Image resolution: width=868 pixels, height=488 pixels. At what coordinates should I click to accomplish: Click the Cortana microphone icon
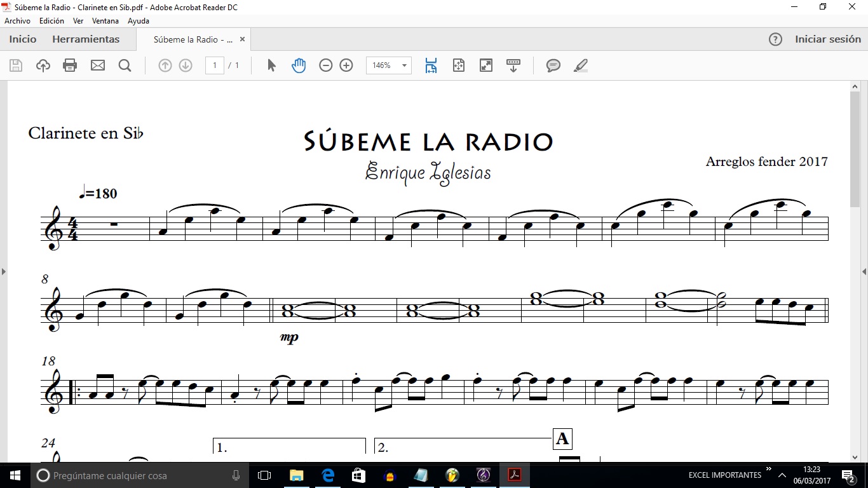(236, 475)
